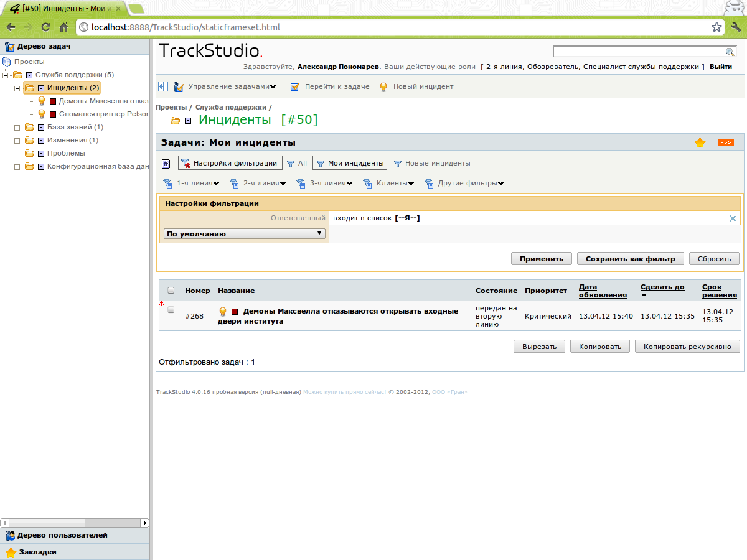
Task: Toggle the select-all checkbox in table header
Action: pyautogui.click(x=171, y=291)
